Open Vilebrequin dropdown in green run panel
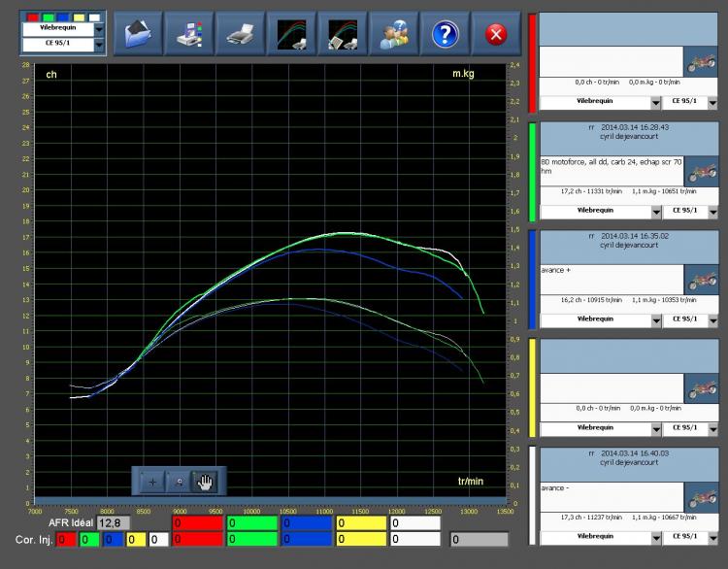The image size is (728, 569). [x=655, y=210]
